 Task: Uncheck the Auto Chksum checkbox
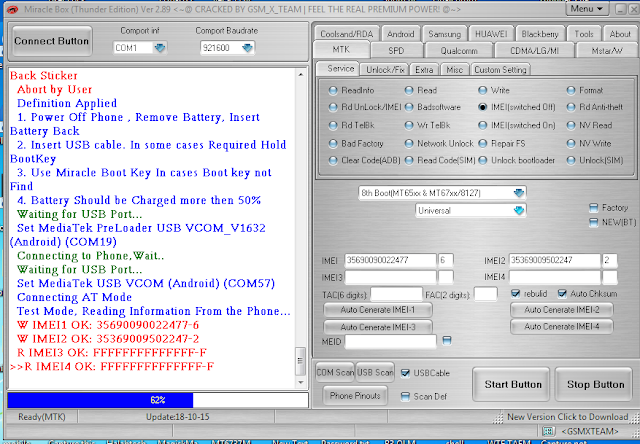pos(562,293)
